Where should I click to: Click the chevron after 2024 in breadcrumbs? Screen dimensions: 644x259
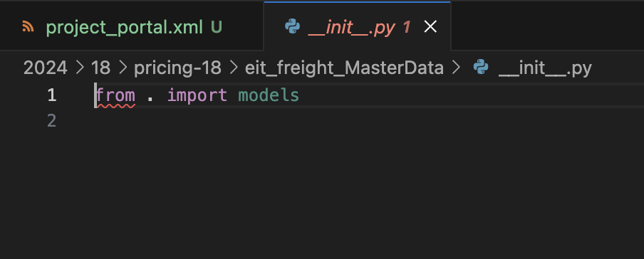[x=80, y=68]
